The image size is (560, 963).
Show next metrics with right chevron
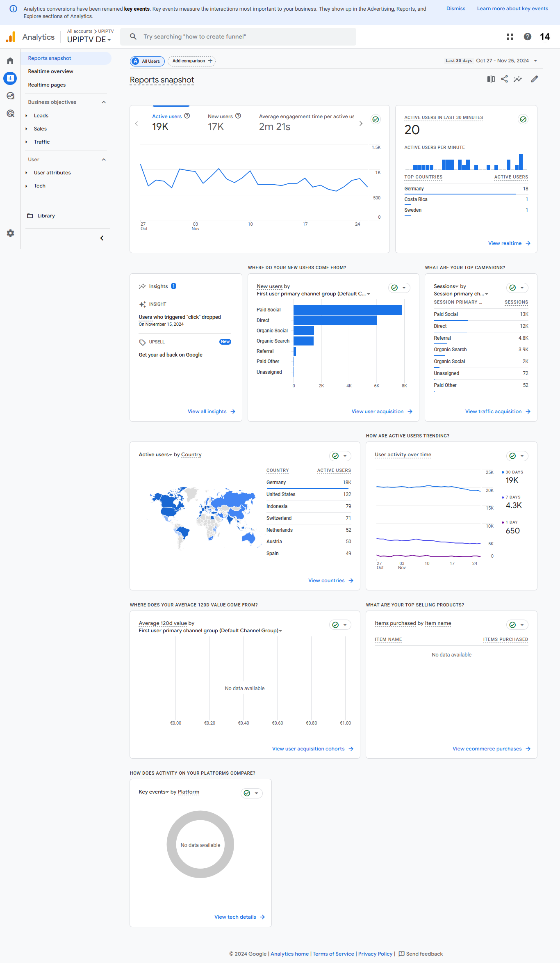click(x=361, y=124)
